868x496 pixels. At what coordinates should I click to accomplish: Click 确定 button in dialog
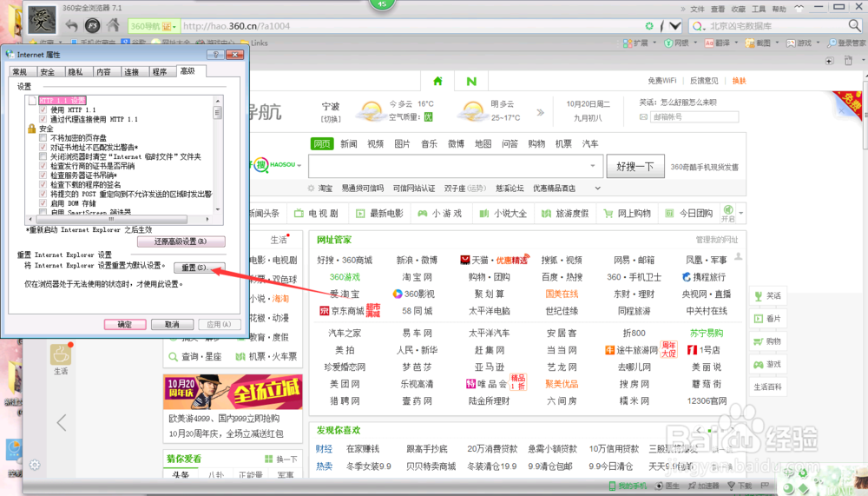tap(125, 324)
